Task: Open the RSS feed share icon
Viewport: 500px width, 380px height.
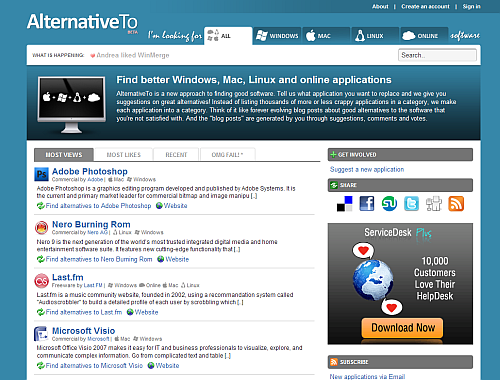Action: pos(456,204)
